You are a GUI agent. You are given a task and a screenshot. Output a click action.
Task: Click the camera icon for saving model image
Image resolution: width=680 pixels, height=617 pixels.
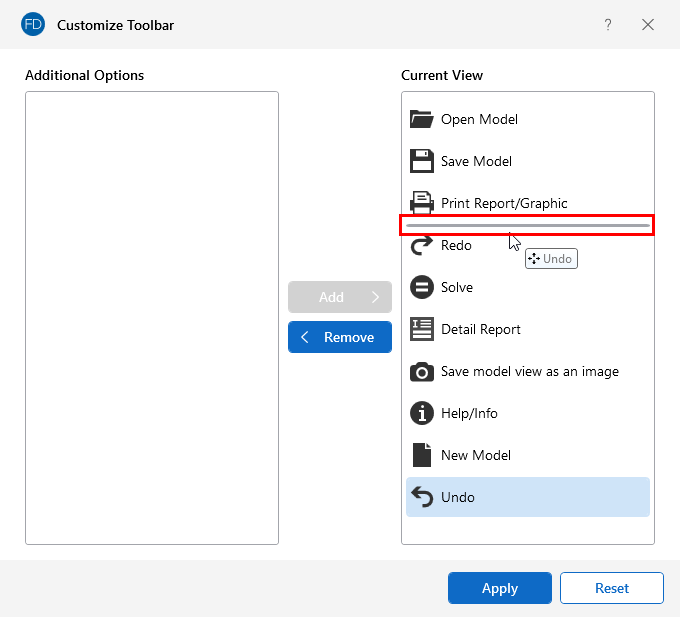click(x=422, y=371)
